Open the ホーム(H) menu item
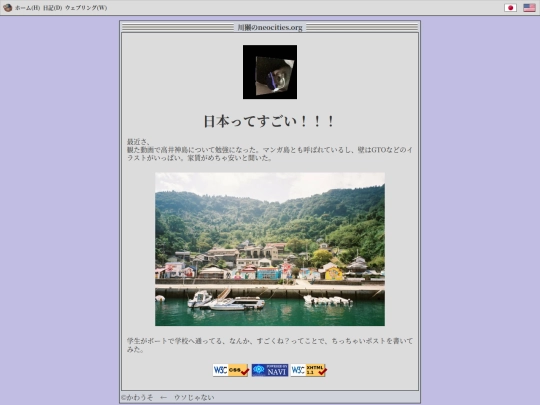The height and width of the screenshot is (405, 540). 28,8
